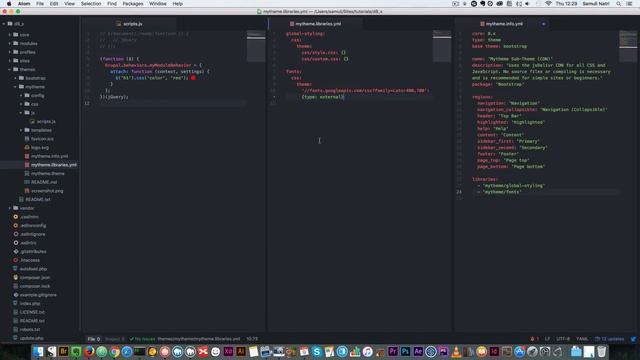640x360 pixels.
Task: Click the YAML grammar selector in status bar
Action: click(582, 339)
